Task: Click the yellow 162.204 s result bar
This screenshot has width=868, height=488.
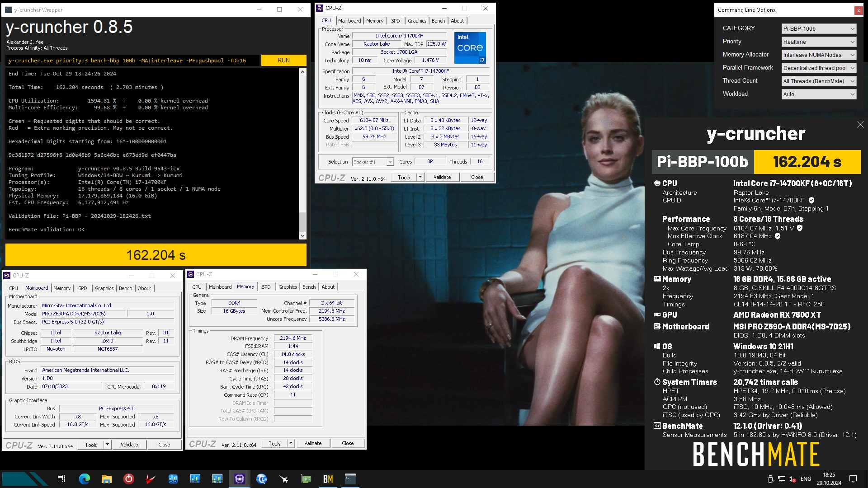Action: click(156, 255)
